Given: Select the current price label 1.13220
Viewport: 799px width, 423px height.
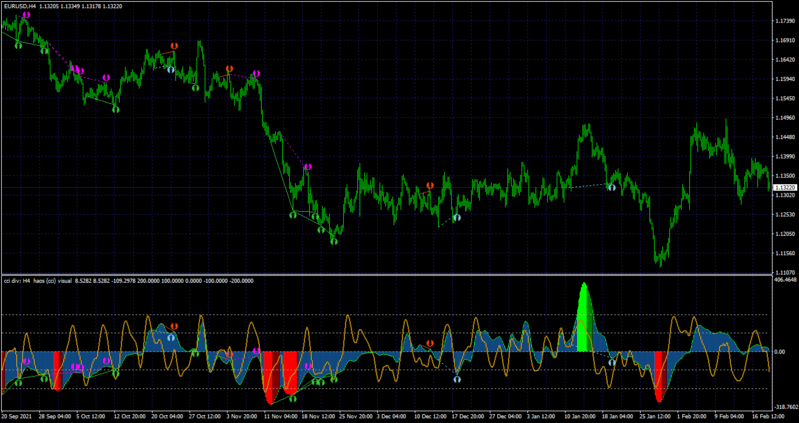Looking at the screenshot, I should (x=783, y=188).
